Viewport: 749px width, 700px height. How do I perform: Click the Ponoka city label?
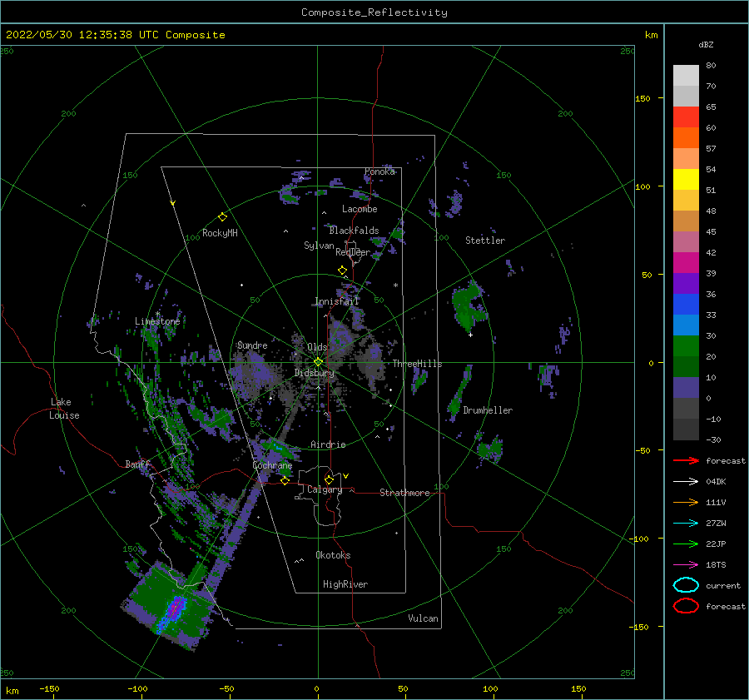tap(379, 171)
